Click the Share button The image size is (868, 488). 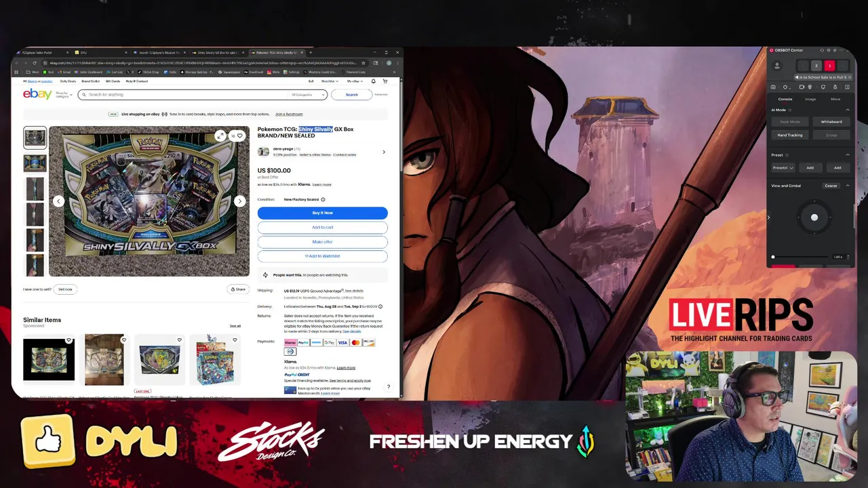point(238,289)
